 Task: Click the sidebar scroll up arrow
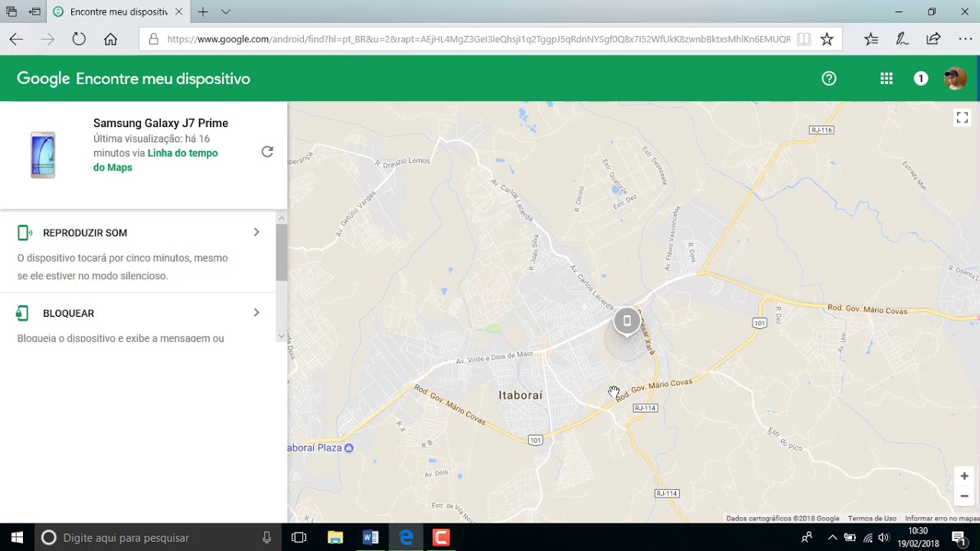click(x=281, y=219)
